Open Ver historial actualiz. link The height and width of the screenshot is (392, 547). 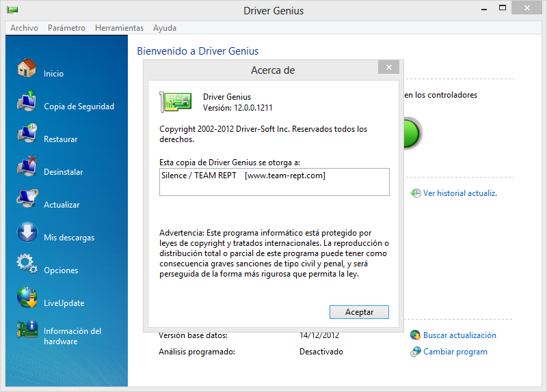point(459,193)
